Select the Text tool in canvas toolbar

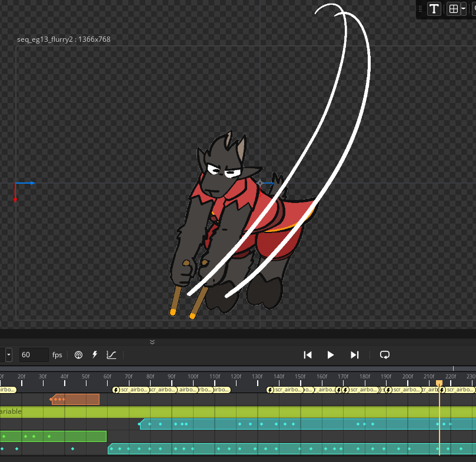coord(434,9)
